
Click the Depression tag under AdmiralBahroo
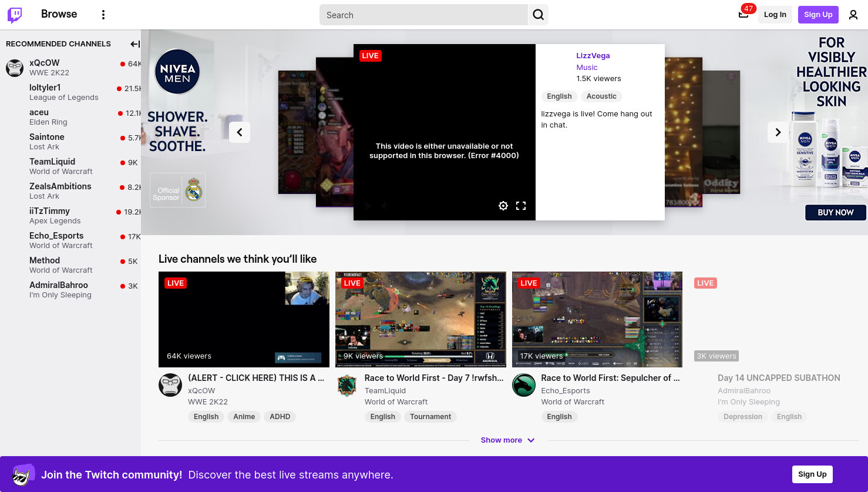point(743,417)
